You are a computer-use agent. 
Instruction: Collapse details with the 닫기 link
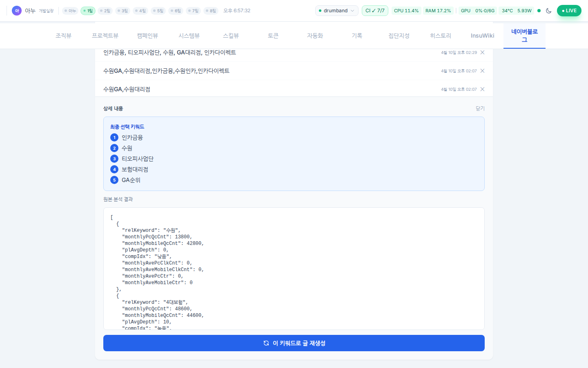(480, 108)
